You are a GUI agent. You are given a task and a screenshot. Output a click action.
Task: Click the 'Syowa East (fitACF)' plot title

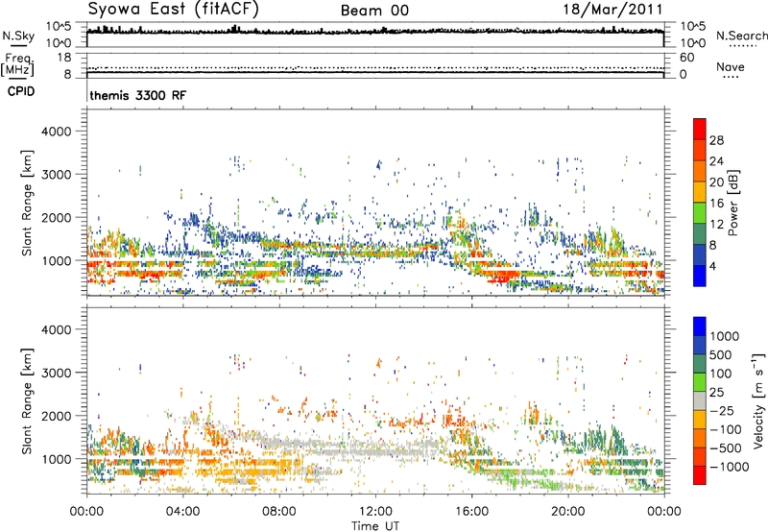(174, 9)
